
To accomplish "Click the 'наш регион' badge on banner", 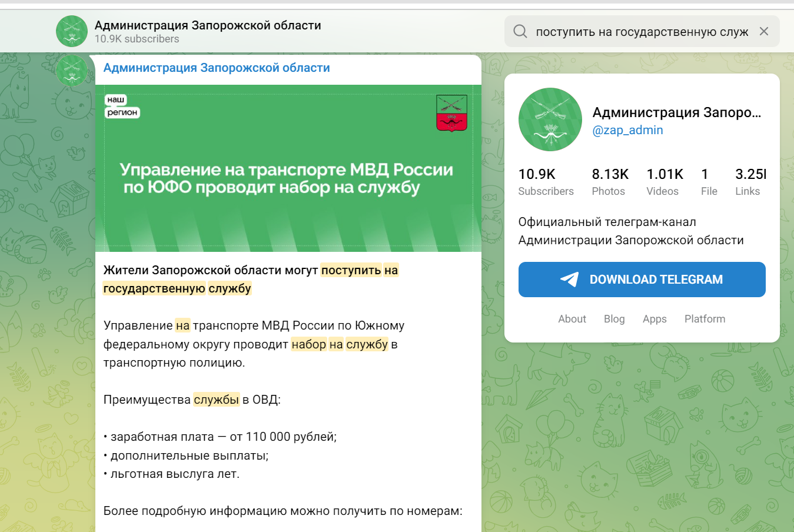I will click(x=122, y=107).
